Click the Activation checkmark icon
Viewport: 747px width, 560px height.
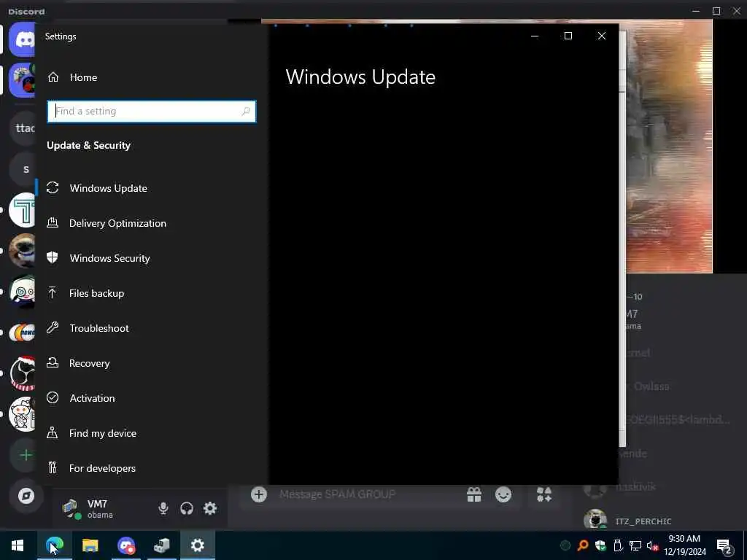pos(53,397)
